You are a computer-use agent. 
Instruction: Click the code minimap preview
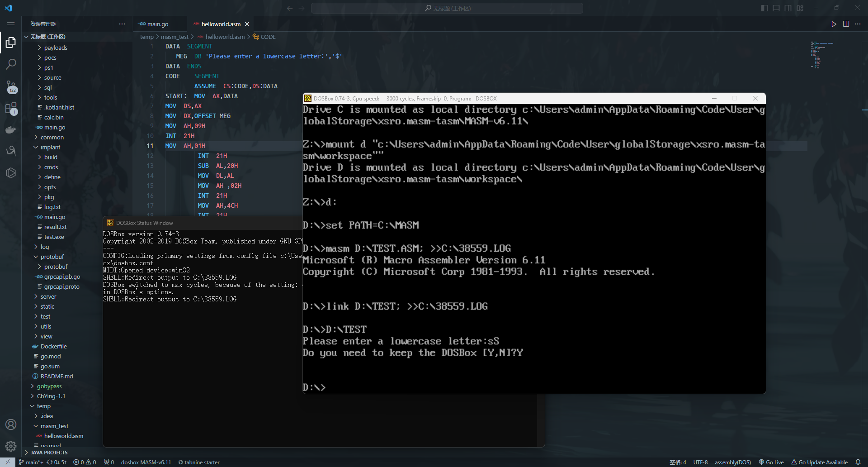pos(821,55)
